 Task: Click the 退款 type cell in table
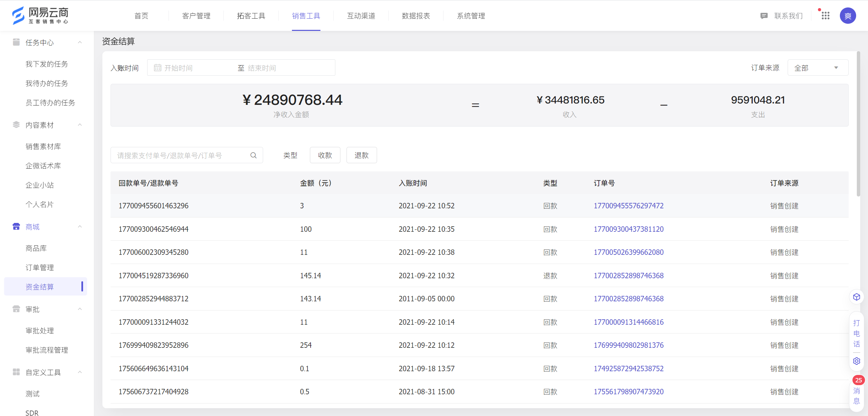tap(550, 276)
